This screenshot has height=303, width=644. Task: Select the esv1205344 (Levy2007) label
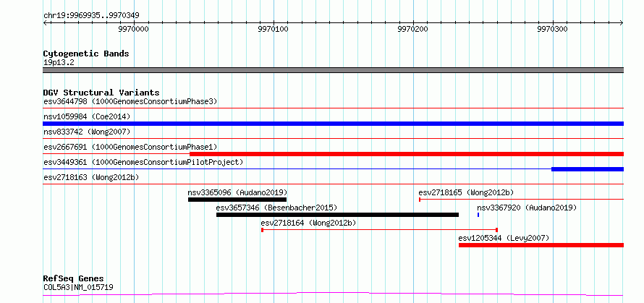click(504, 238)
